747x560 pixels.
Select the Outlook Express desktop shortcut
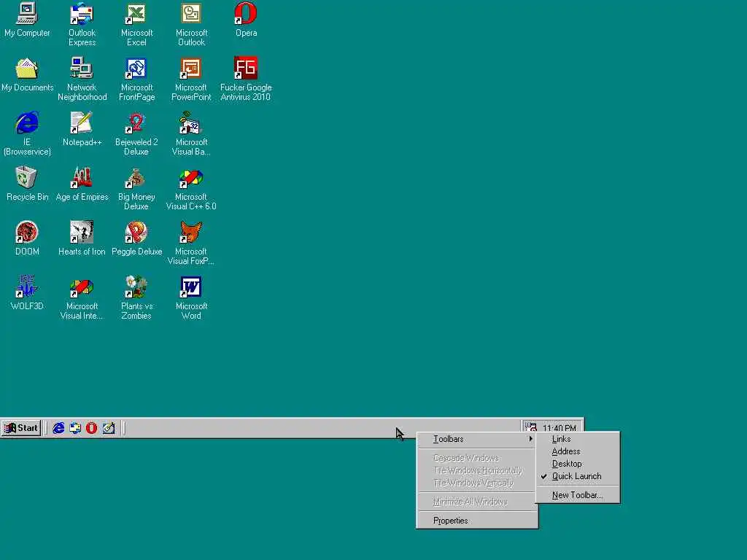tap(82, 24)
